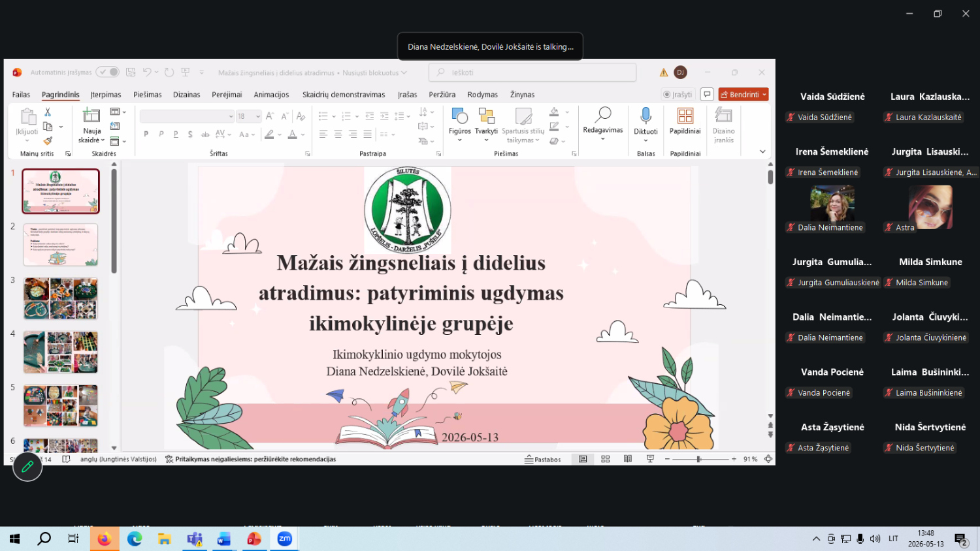Start Diktuoti microphone dictation

pos(645,116)
